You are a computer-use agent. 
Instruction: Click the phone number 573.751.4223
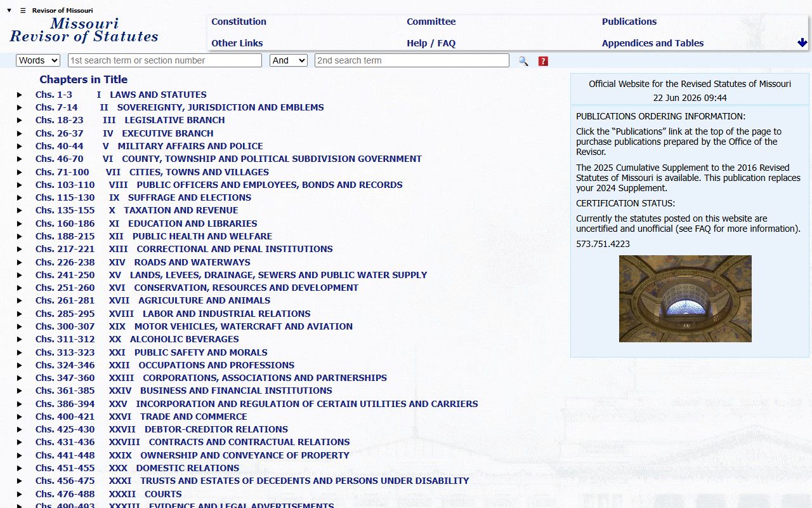tap(603, 244)
